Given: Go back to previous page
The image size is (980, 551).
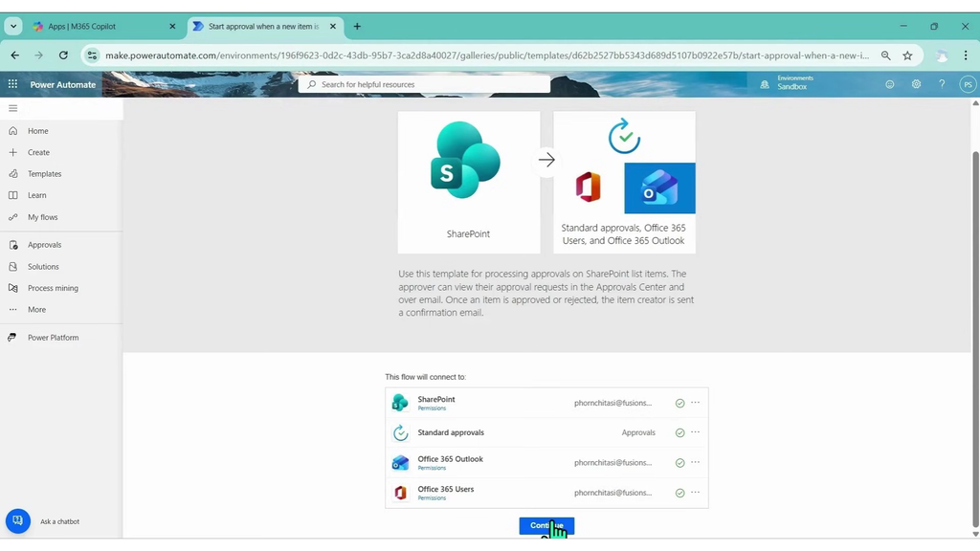Looking at the screenshot, I should (15, 55).
